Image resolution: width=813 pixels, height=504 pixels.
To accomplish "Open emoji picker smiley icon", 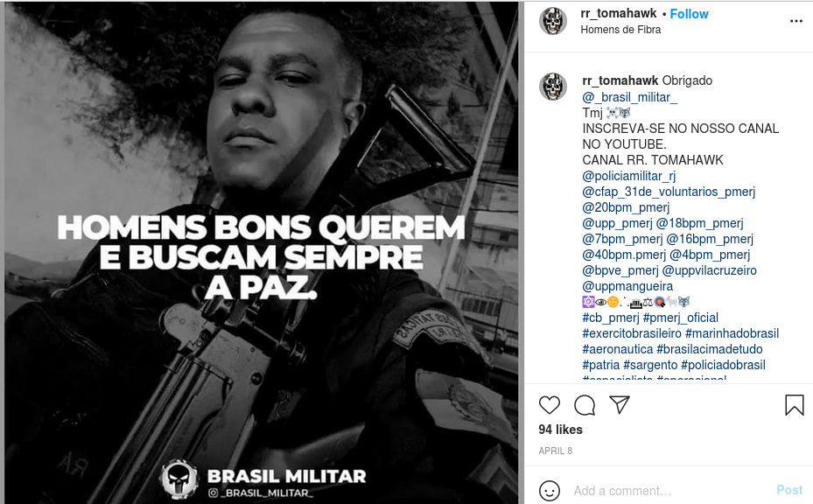I will (549, 491).
